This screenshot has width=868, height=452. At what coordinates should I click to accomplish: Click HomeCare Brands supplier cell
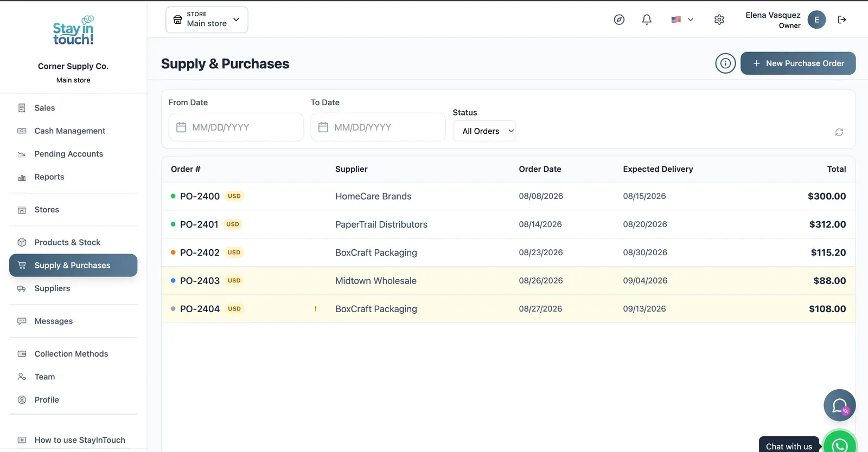pos(373,196)
